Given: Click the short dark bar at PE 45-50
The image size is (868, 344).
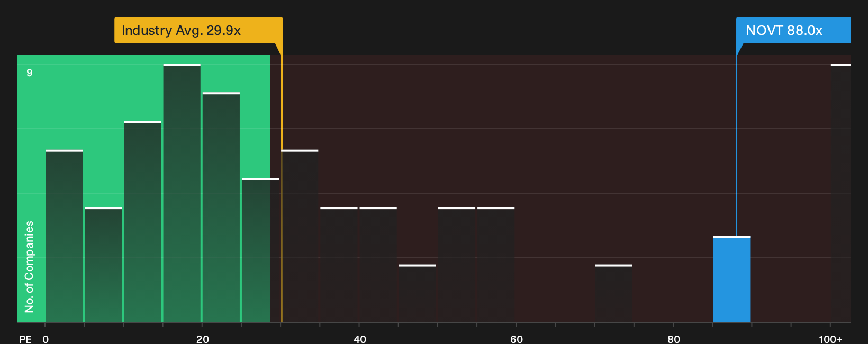Looking at the screenshot, I should click(x=418, y=293).
